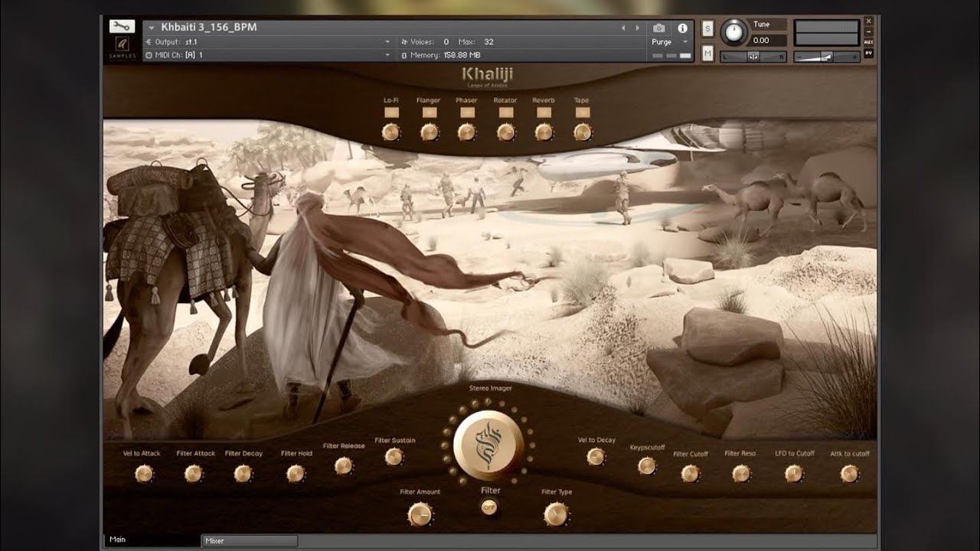Click the Tape amount knob
This screenshot has height=551, width=980.
tap(582, 132)
